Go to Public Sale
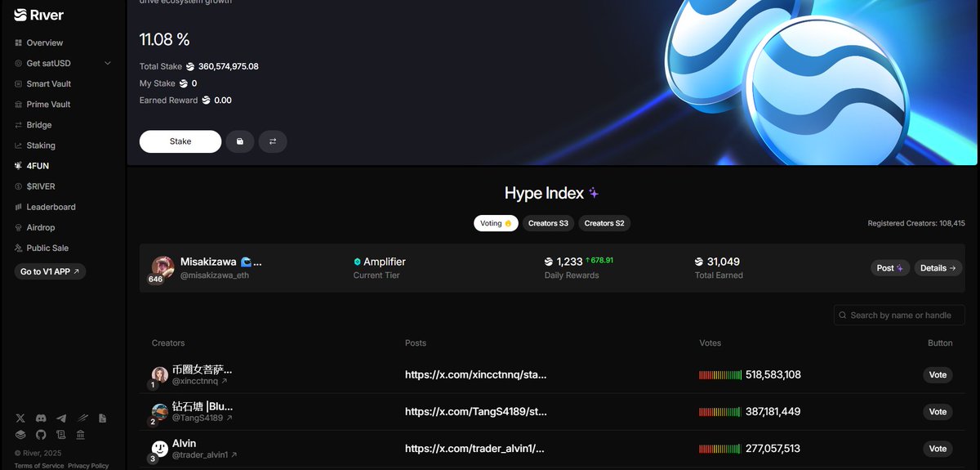Viewport: 980px width, 470px height. point(47,248)
